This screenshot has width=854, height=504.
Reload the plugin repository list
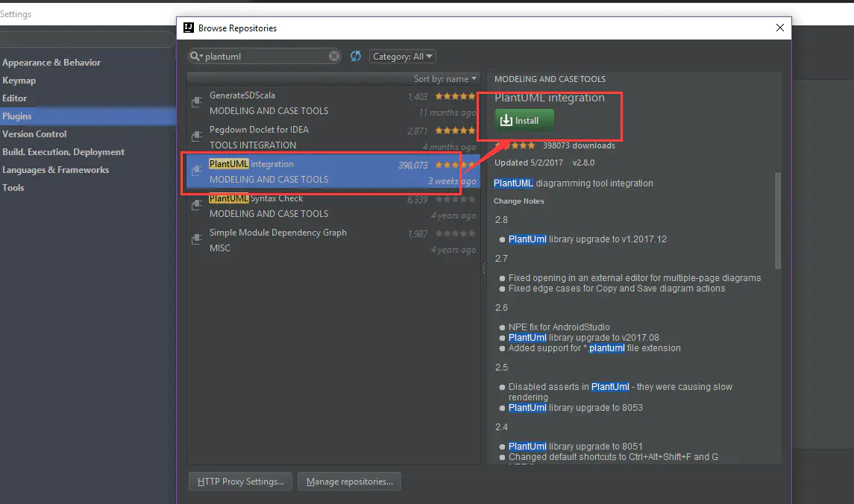[356, 56]
